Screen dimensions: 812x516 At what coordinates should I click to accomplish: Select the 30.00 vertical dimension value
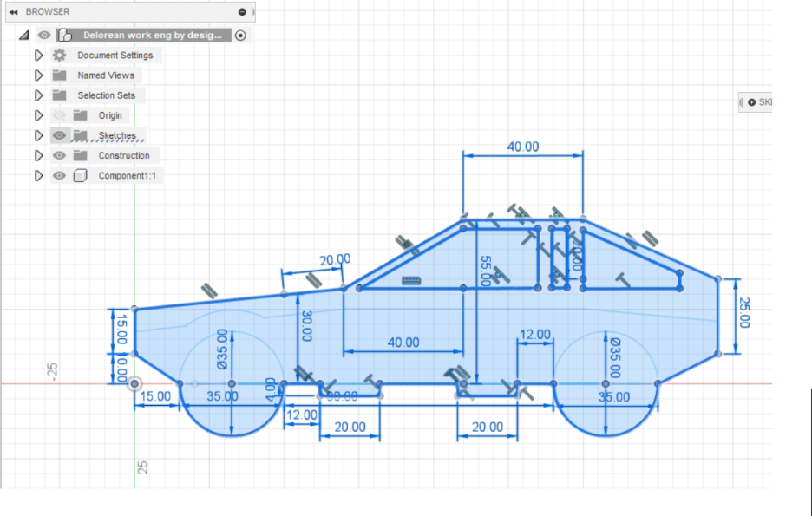tap(306, 326)
